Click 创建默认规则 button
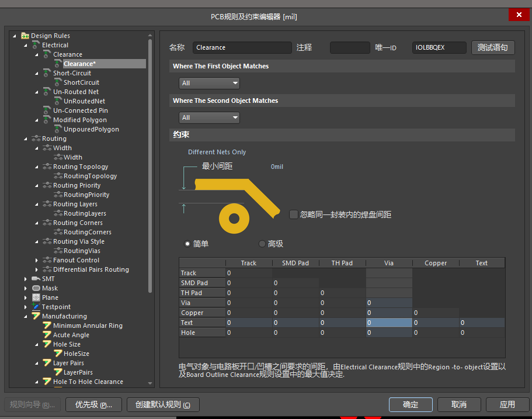 (163, 404)
